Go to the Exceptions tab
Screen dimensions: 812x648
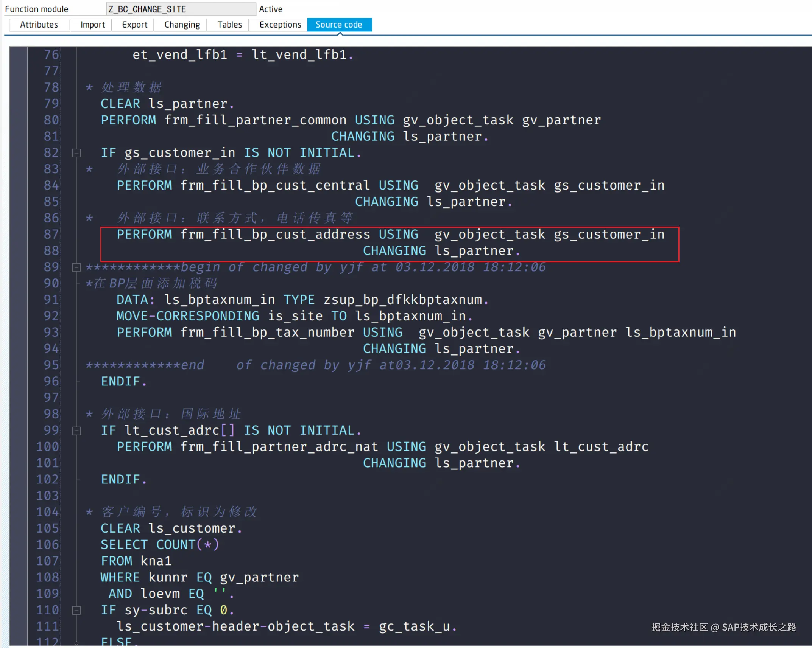point(280,25)
